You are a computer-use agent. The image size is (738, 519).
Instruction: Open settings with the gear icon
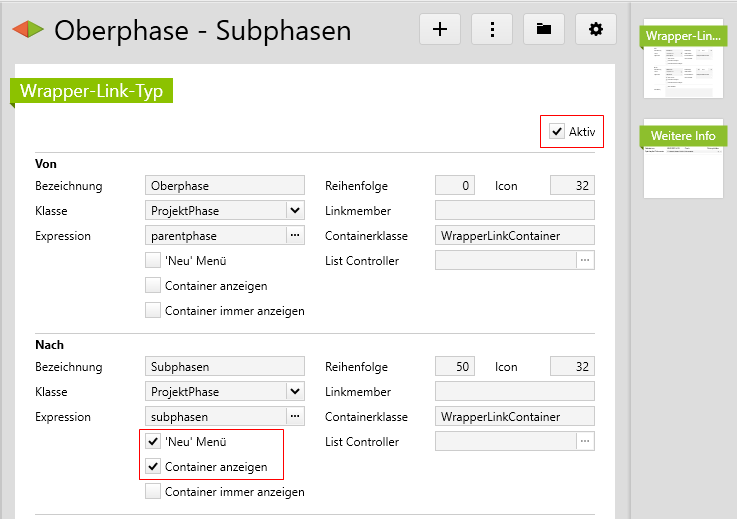tap(596, 29)
